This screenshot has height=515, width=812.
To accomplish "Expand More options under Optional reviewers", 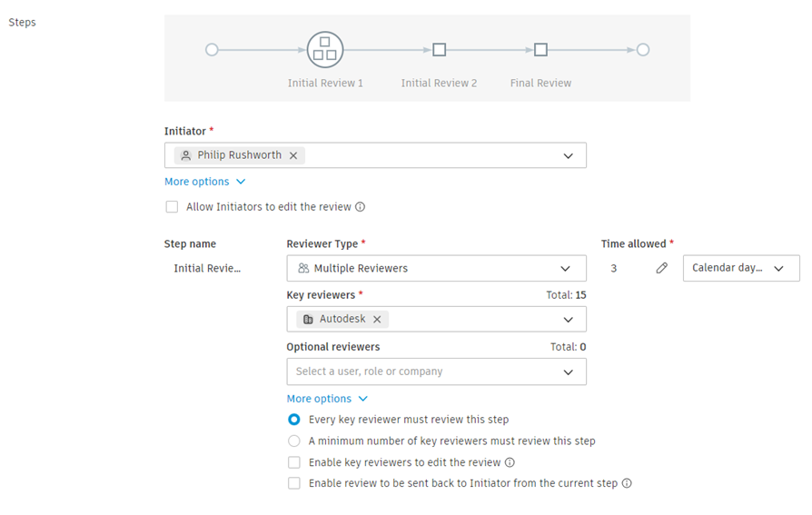I will [327, 399].
